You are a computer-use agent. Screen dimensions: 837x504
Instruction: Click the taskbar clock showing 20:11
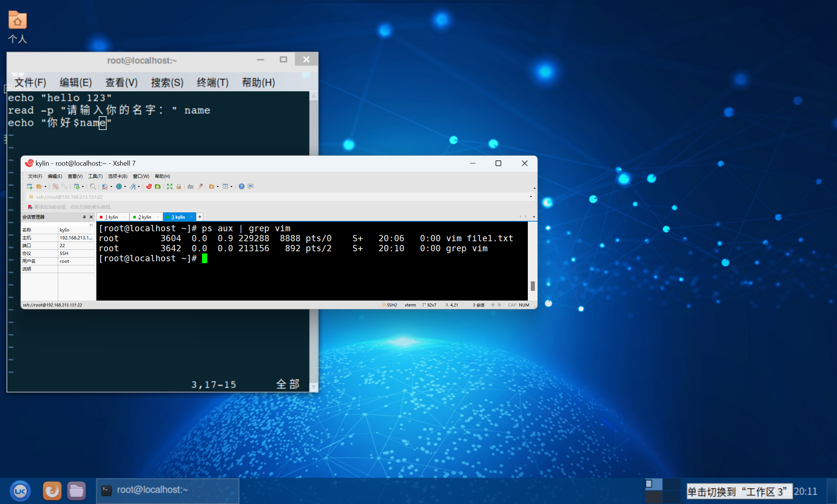point(805,491)
